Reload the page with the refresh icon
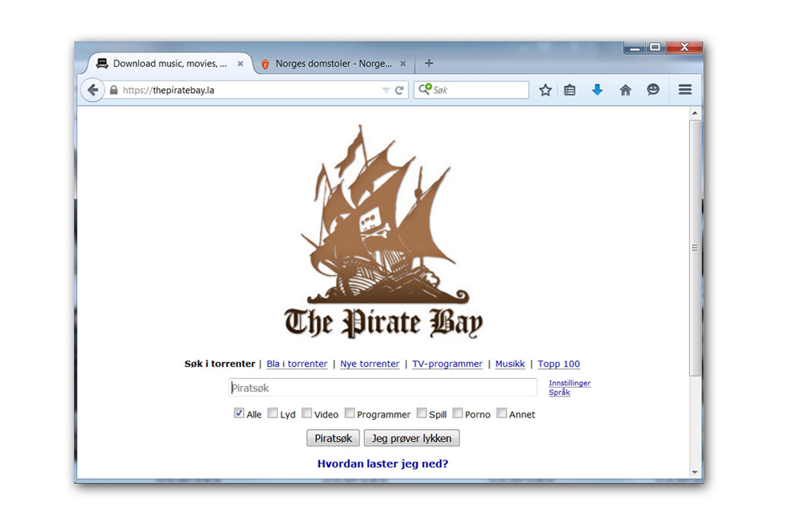 [400, 90]
